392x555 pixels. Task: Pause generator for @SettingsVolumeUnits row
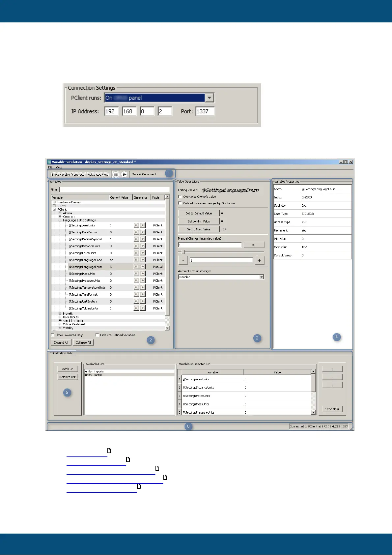136,308
